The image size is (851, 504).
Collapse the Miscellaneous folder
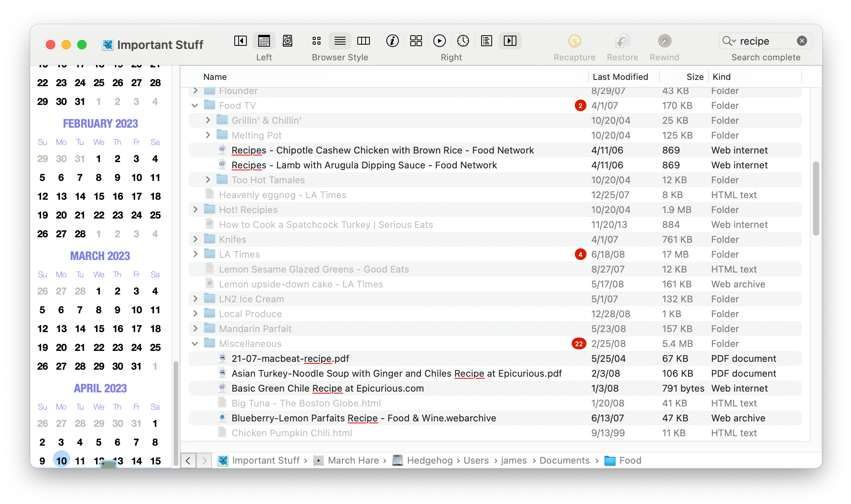click(x=195, y=343)
